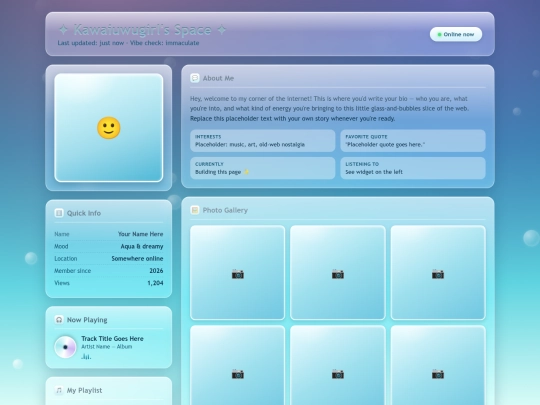540x405 pixels.
Task: Click the 'Somewhere online' location value
Action: pyautogui.click(x=137, y=259)
